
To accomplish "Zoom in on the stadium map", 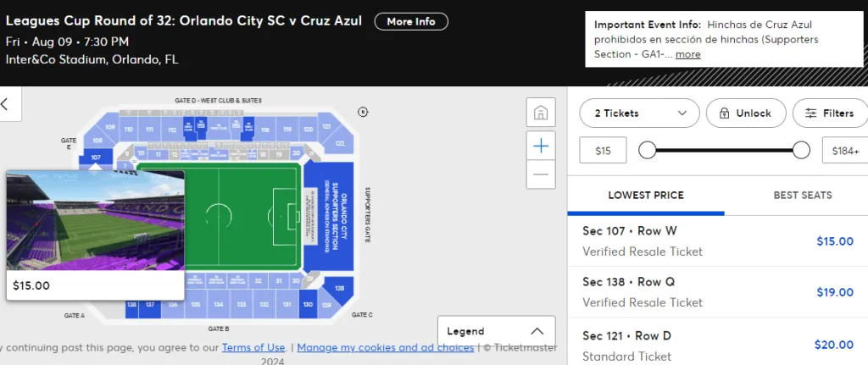I will (x=541, y=146).
